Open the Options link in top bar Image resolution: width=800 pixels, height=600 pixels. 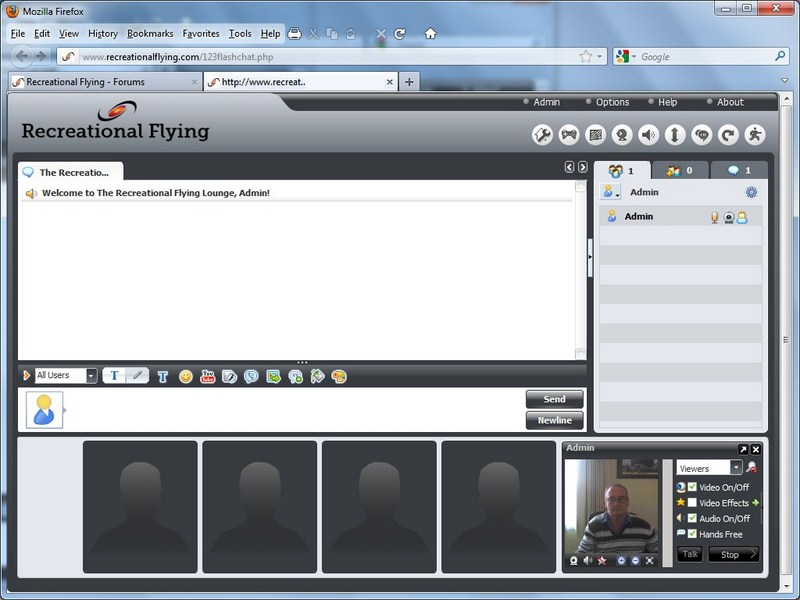coord(612,102)
